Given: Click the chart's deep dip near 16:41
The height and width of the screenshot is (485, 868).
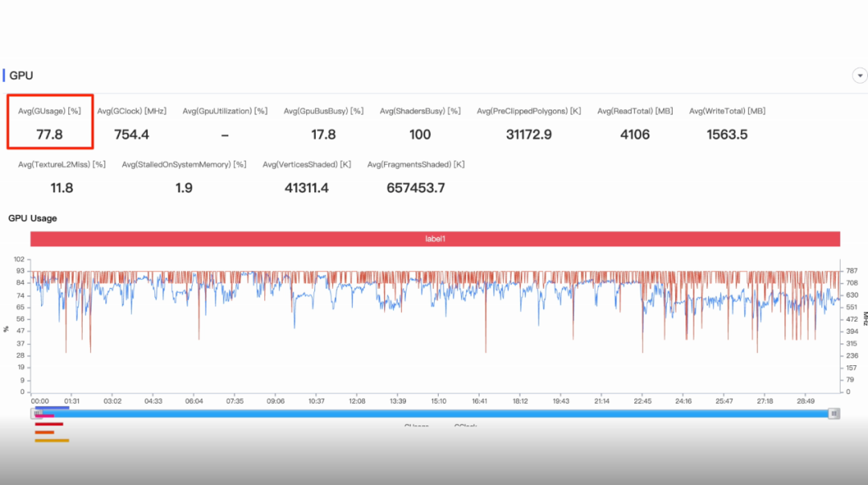Looking at the screenshot, I should click(485, 350).
